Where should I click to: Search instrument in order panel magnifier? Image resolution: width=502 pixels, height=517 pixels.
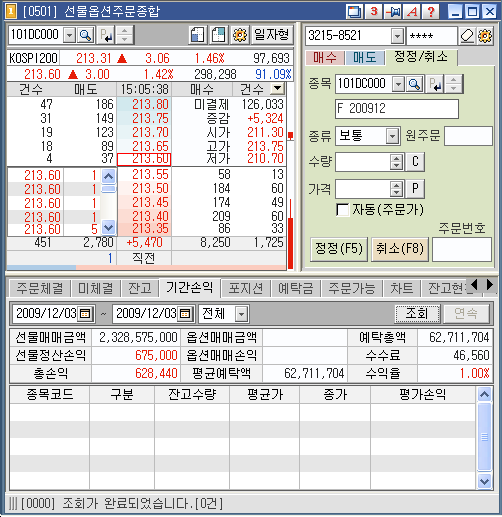tap(414, 84)
